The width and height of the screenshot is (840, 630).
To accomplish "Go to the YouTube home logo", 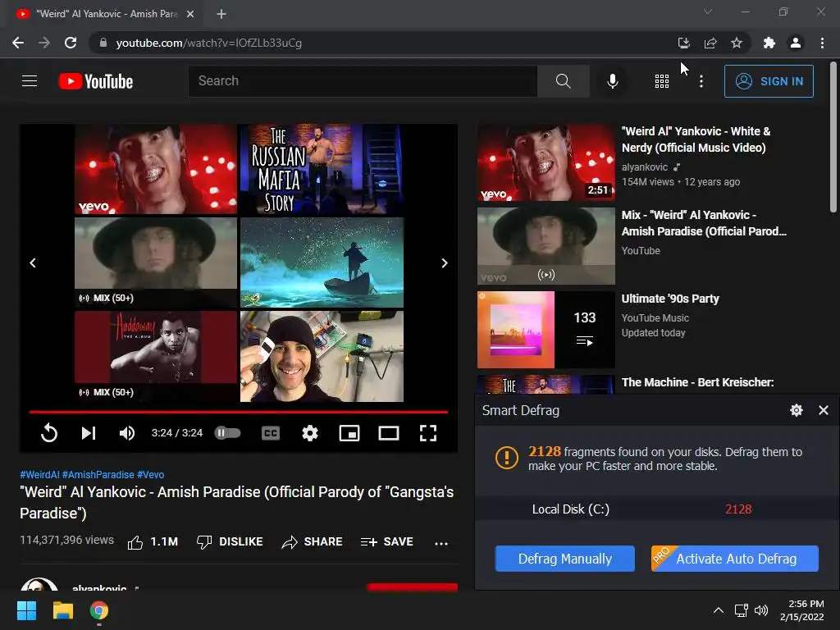I will coord(96,81).
